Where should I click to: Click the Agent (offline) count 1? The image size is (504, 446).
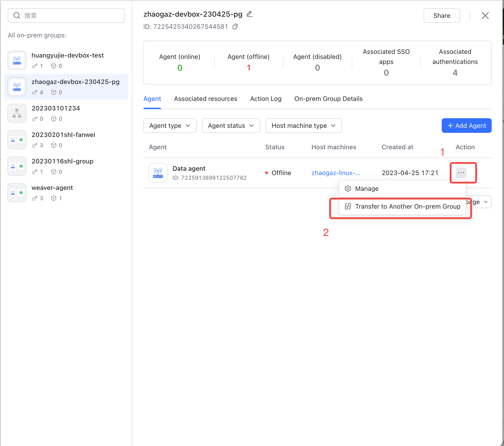(x=248, y=68)
